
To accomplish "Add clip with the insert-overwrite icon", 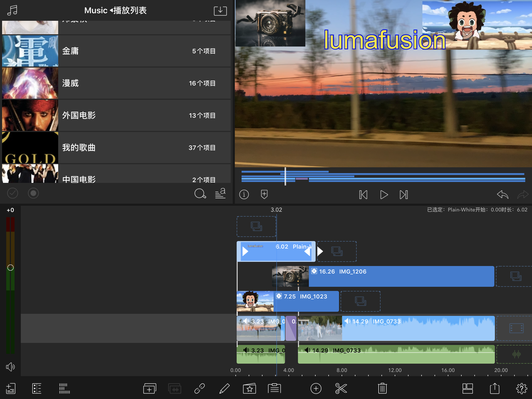I will coord(150,389).
